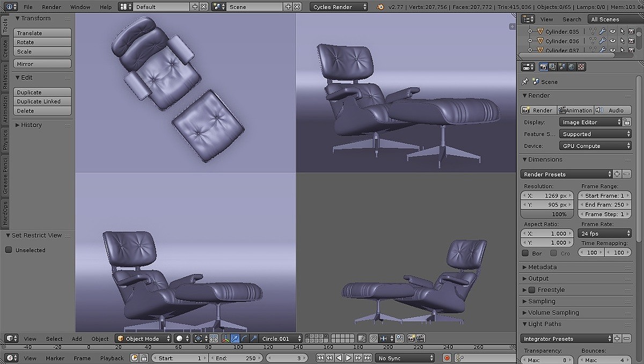Click the Animation render button
Viewport: 644px width, 364px height.
[x=575, y=110]
